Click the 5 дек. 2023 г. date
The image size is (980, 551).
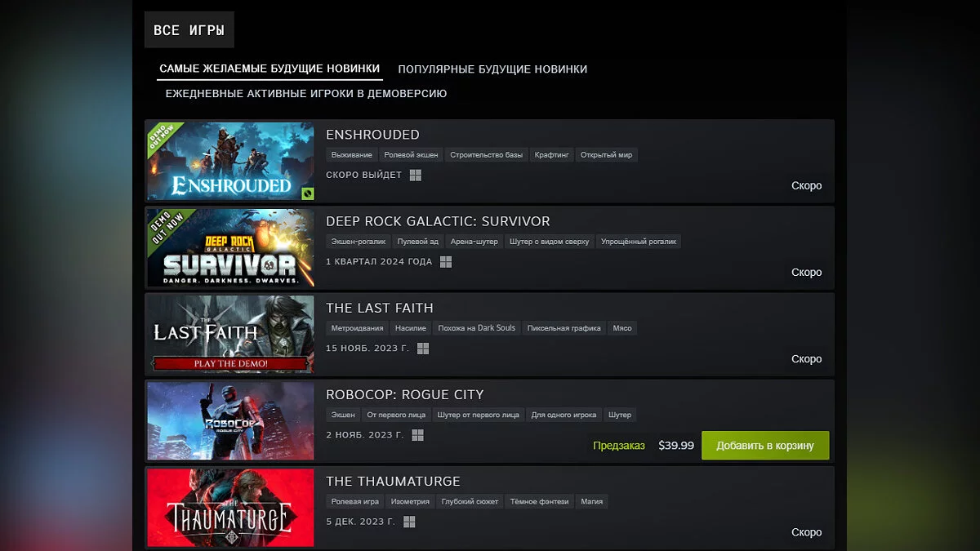pyautogui.click(x=360, y=522)
